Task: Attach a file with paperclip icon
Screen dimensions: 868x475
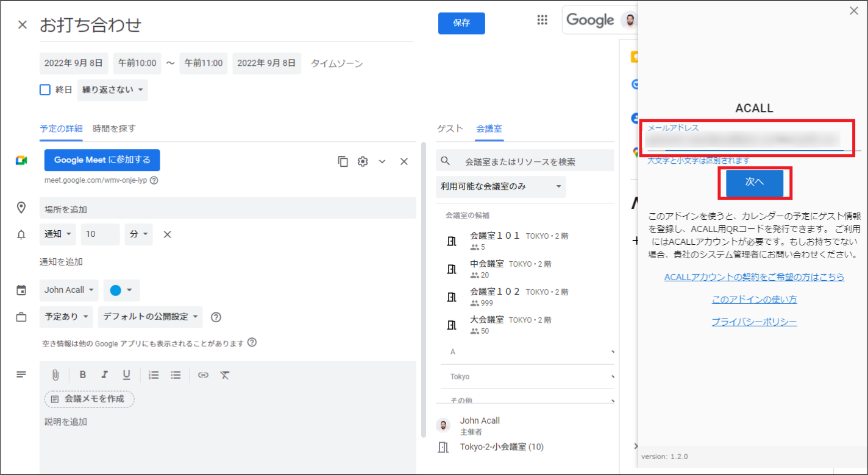Action: point(55,375)
